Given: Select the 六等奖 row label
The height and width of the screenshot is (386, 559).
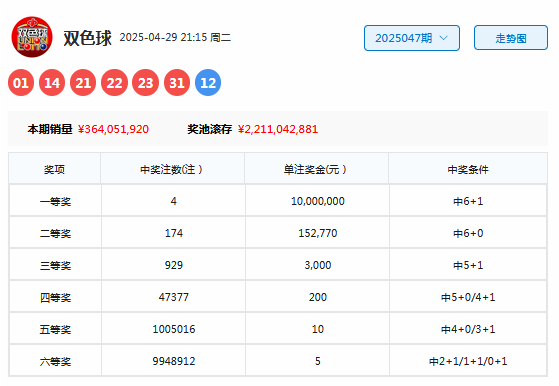Looking at the screenshot, I should click(x=55, y=361).
